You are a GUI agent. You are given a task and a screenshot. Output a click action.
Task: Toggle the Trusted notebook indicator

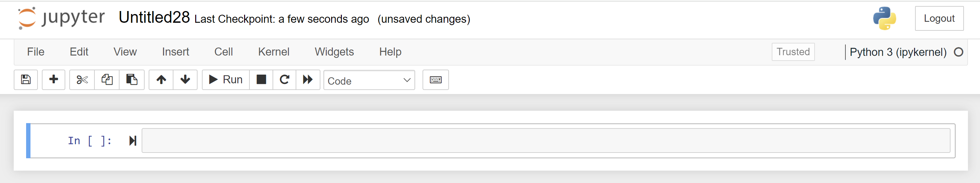click(793, 52)
